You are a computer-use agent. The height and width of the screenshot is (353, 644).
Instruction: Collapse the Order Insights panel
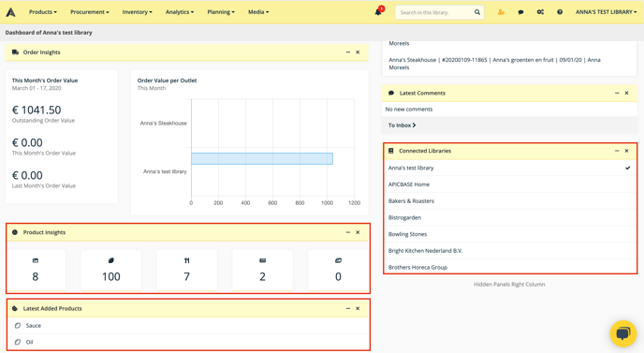pos(348,52)
